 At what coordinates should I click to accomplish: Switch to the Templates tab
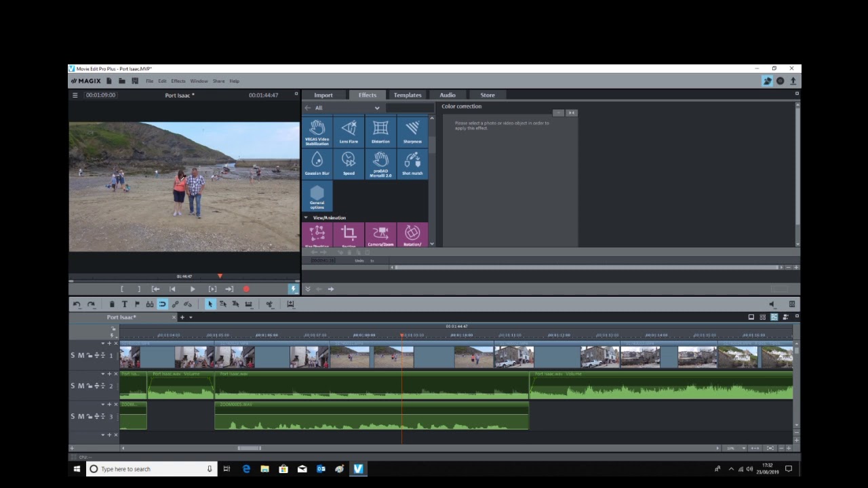coord(408,95)
